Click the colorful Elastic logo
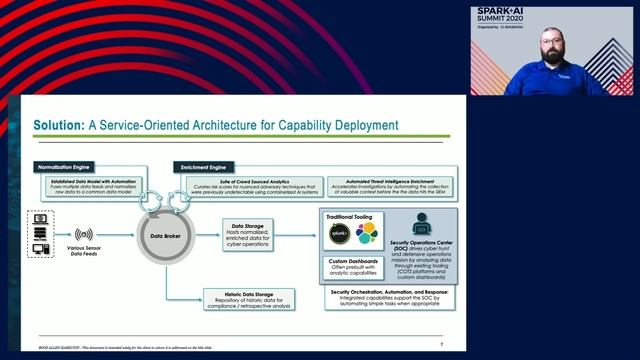The width and height of the screenshot is (640, 360). point(367,233)
